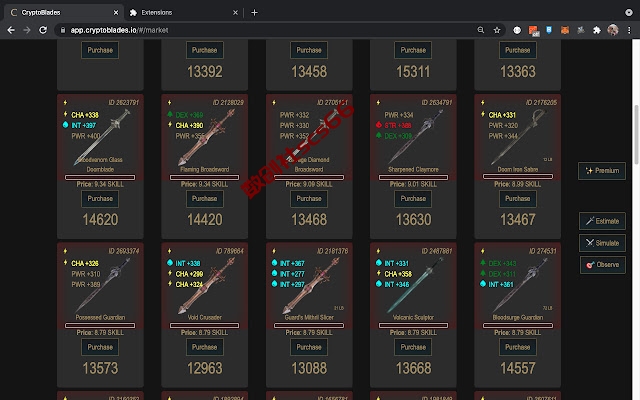Purchase the Flaming Broadsword

pyautogui.click(x=204, y=199)
